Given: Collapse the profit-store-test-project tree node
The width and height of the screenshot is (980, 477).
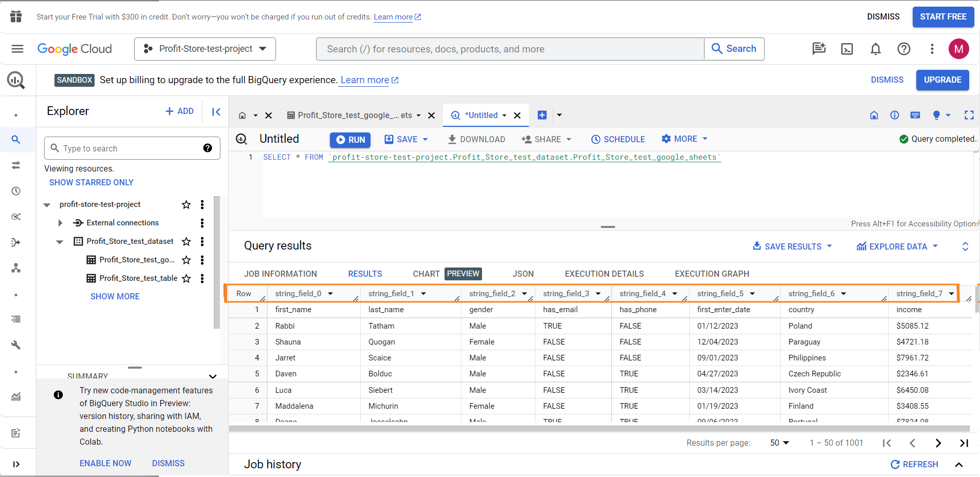Looking at the screenshot, I should point(47,205).
